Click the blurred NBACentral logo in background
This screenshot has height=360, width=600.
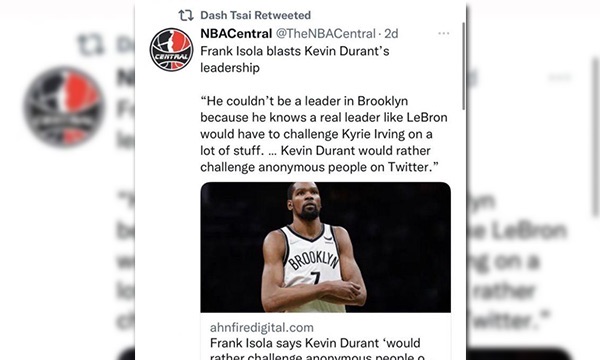pos(64,107)
